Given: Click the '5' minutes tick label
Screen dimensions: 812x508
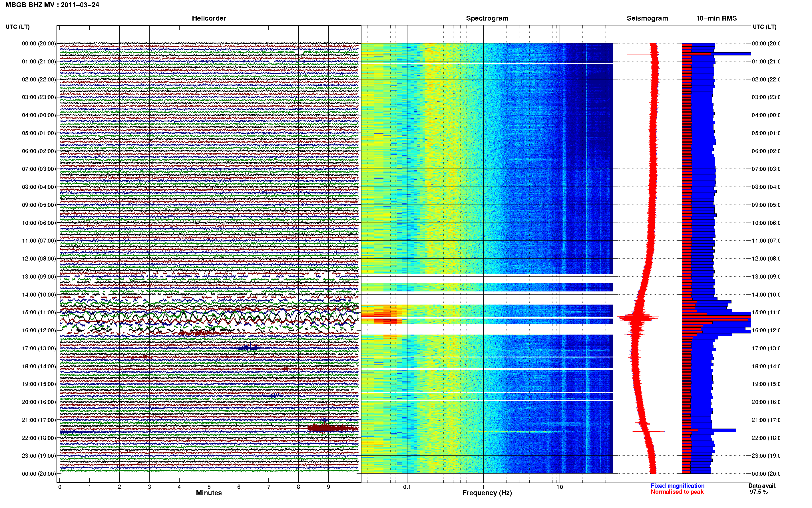Looking at the screenshot, I should coord(209,487).
